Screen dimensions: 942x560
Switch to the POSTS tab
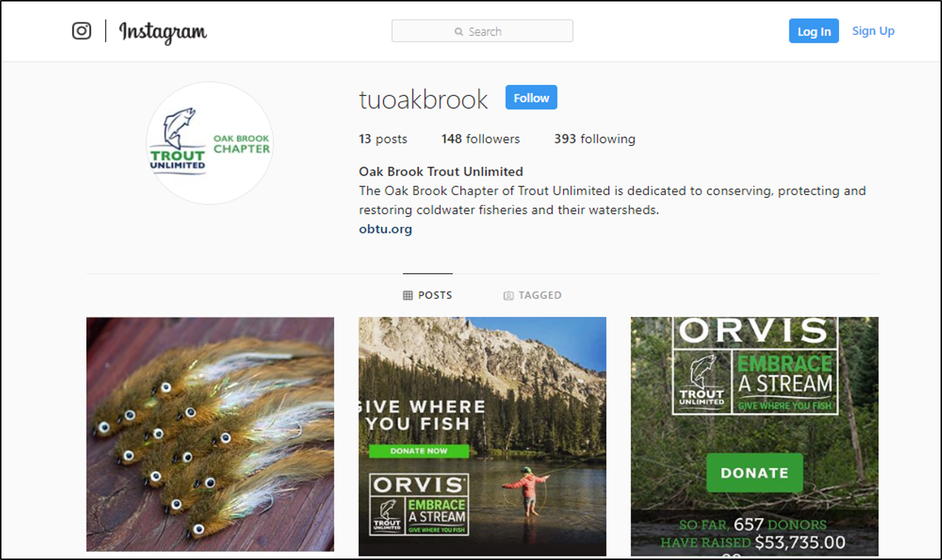[x=427, y=295]
